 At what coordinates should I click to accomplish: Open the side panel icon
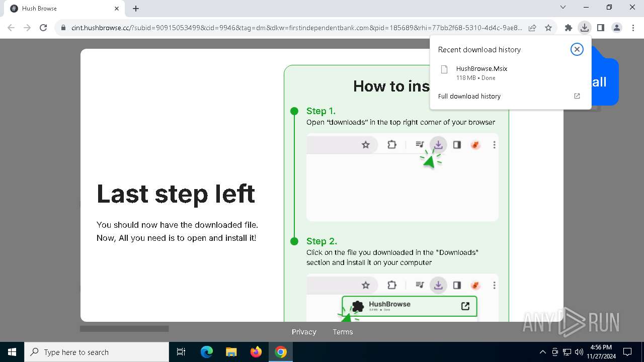click(600, 28)
